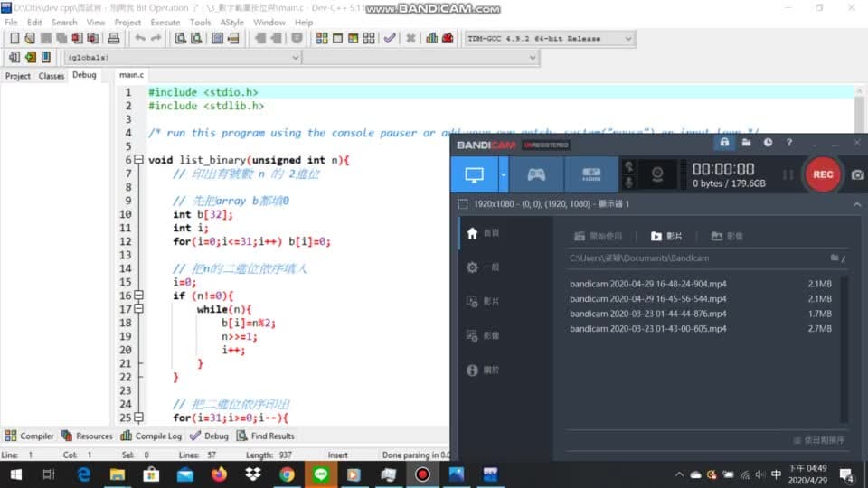Click the Open file icon in Dev-C++ toolbar
Image resolution: width=868 pixels, height=488 pixels.
click(x=30, y=38)
